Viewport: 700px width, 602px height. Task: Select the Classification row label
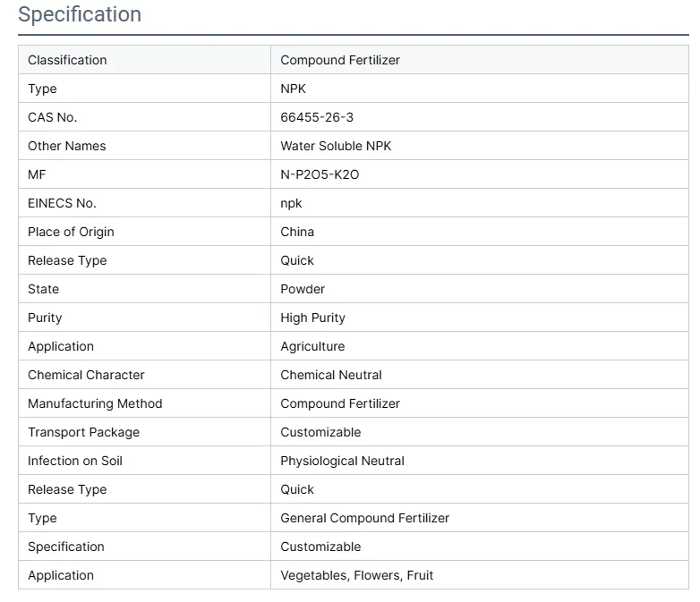[x=67, y=60]
